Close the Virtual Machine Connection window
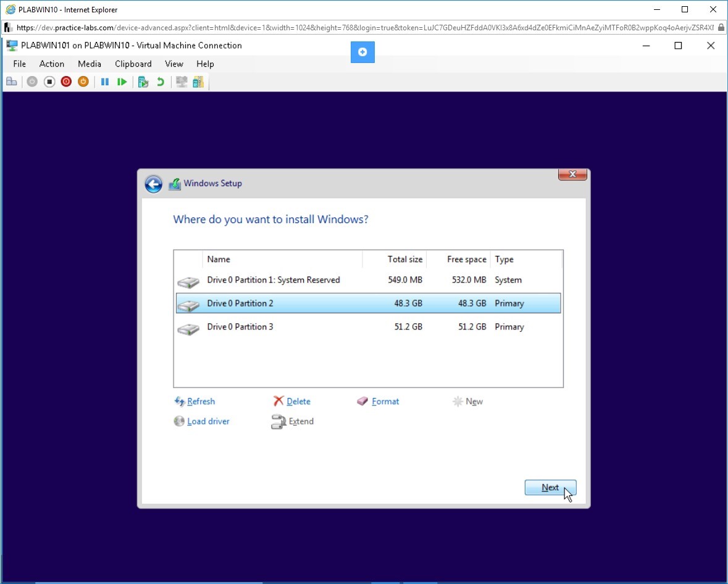The height and width of the screenshot is (584, 728). [x=711, y=46]
